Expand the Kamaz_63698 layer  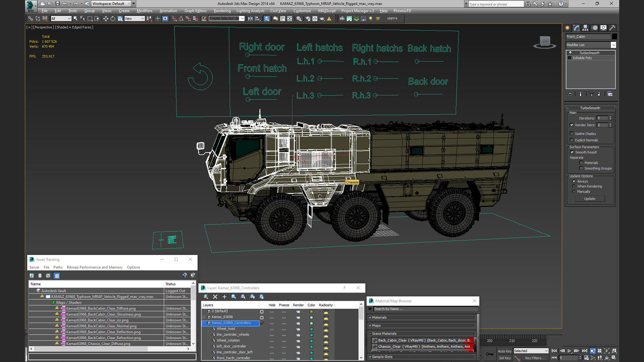click(x=204, y=317)
